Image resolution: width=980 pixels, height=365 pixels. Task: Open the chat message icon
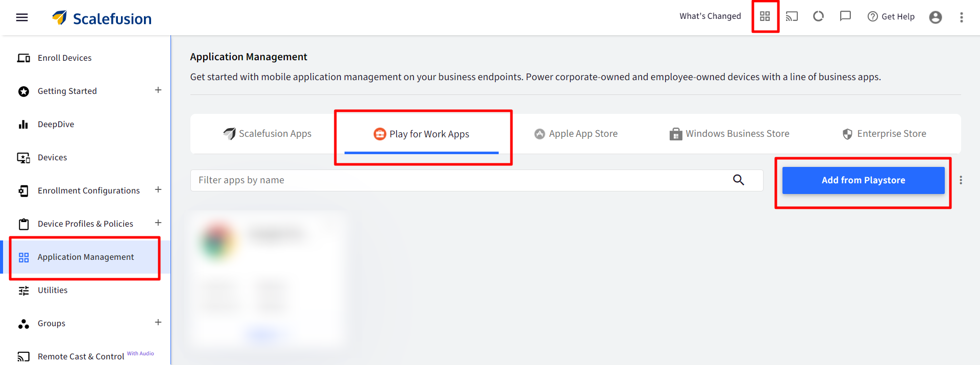(845, 16)
